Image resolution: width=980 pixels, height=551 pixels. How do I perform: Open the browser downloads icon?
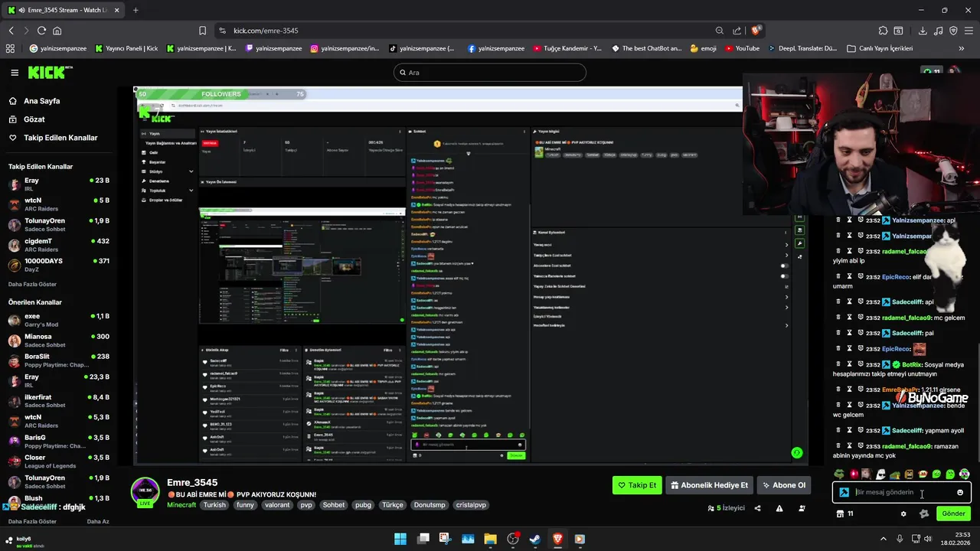click(923, 31)
